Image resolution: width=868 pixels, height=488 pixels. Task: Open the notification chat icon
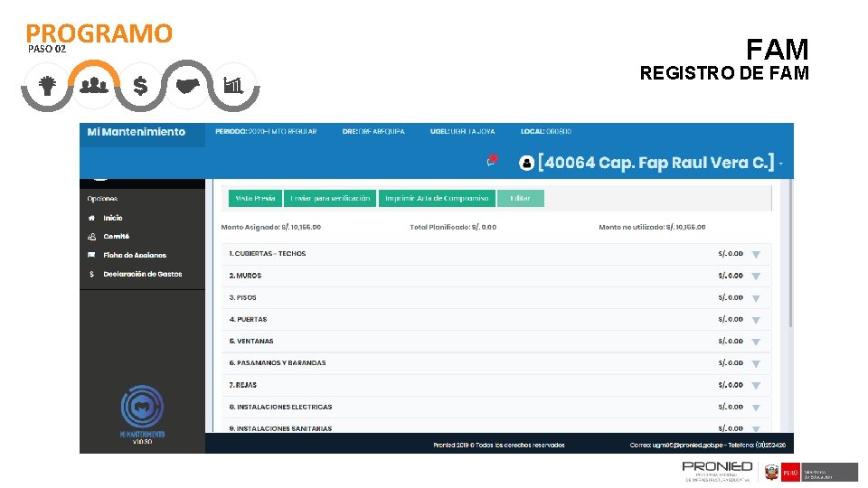[492, 161]
